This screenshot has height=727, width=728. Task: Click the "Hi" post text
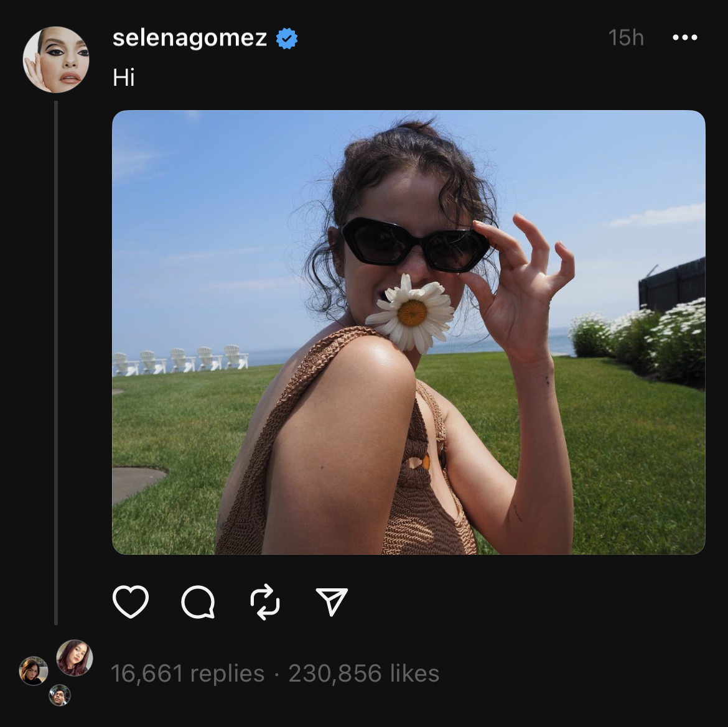pyautogui.click(x=124, y=78)
